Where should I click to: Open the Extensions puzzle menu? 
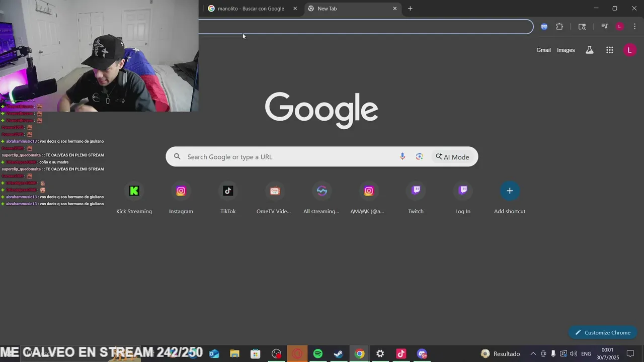tap(559, 27)
